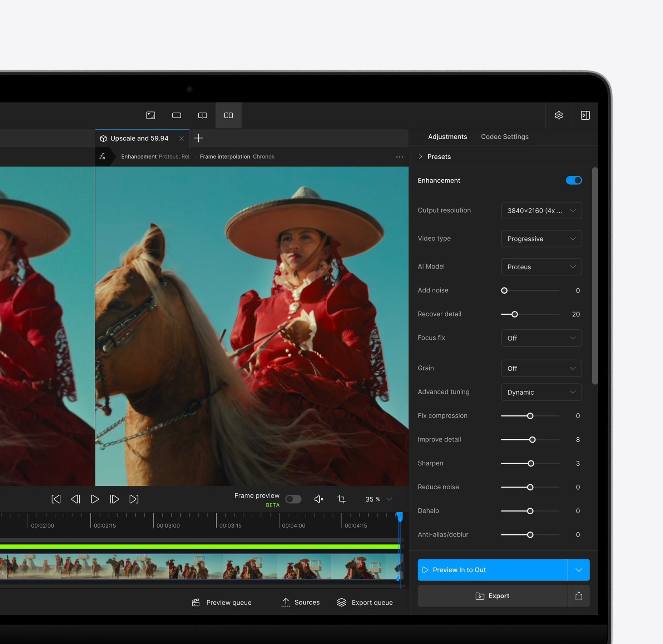
Task: Open the Preview queue
Action: point(221,602)
